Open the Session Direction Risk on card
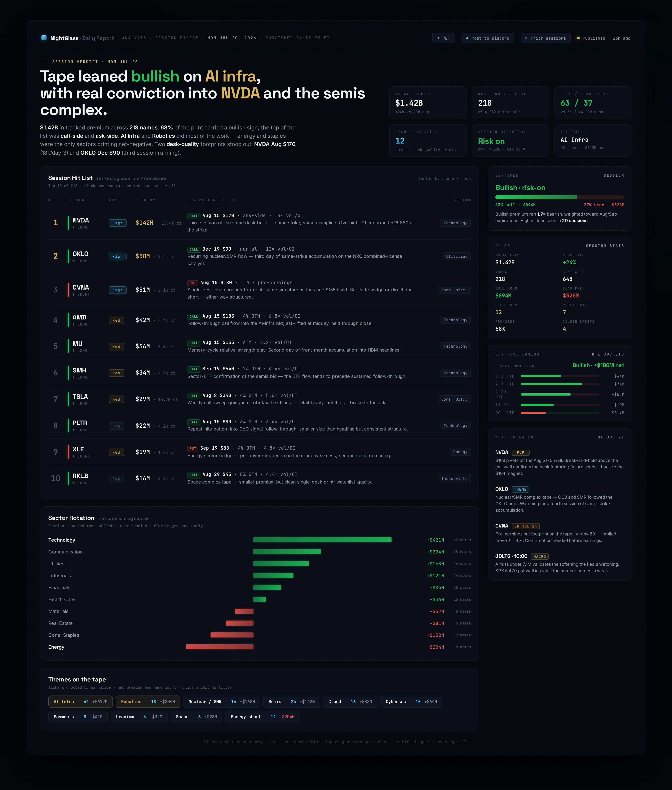Screen dimensions: 672x790 510,140
